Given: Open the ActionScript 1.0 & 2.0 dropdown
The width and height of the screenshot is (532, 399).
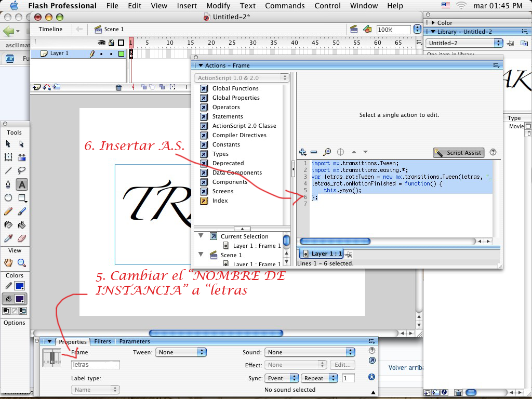Looking at the screenshot, I should point(242,78).
